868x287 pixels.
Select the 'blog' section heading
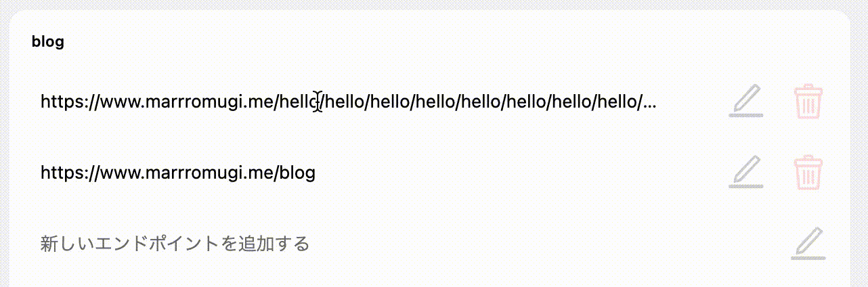coord(48,42)
